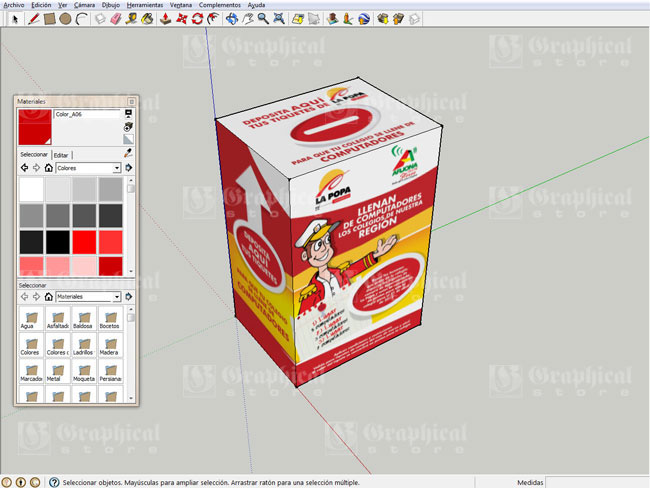Open the Baldosa materials folder
650x488 pixels.
click(x=84, y=320)
